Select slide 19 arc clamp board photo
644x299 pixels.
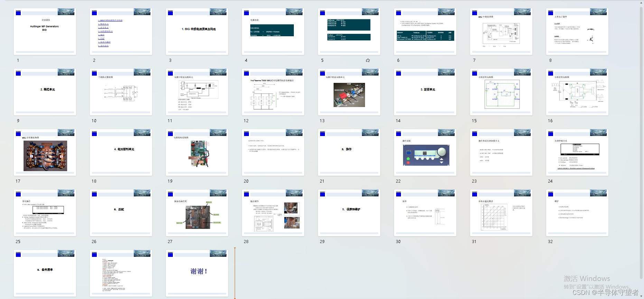click(x=197, y=152)
